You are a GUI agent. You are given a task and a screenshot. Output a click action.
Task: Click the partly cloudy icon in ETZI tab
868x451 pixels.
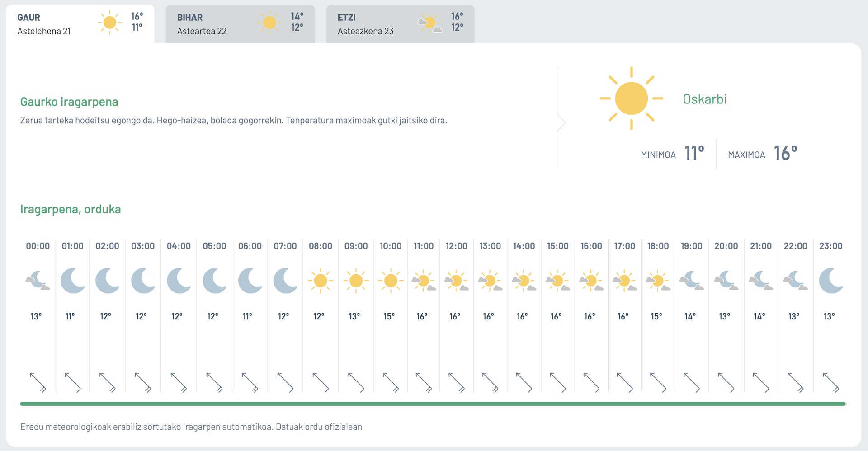tap(429, 22)
